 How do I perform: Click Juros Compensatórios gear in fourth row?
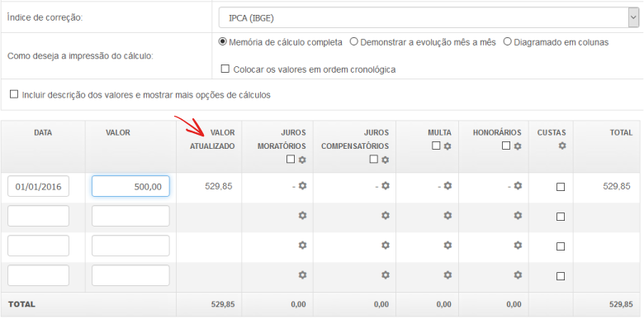pyautogui.click(x=385, y=275)
